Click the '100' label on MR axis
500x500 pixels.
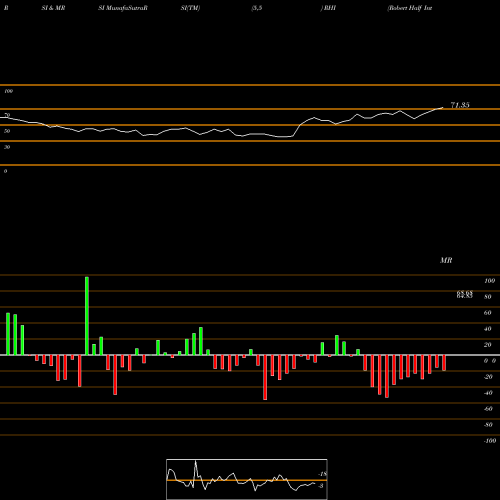(489, 281)
